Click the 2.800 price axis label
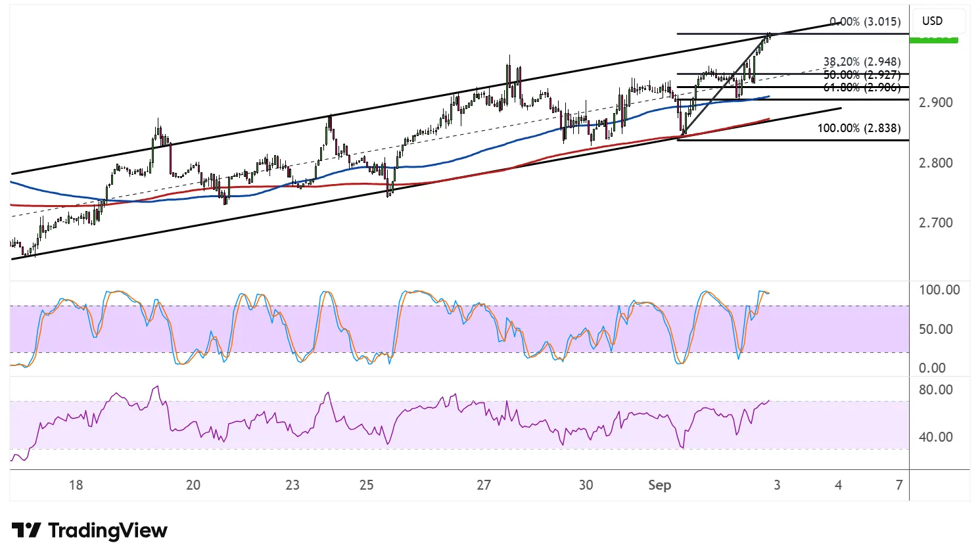Screen dimensions: 980x560 click(936, 163)
